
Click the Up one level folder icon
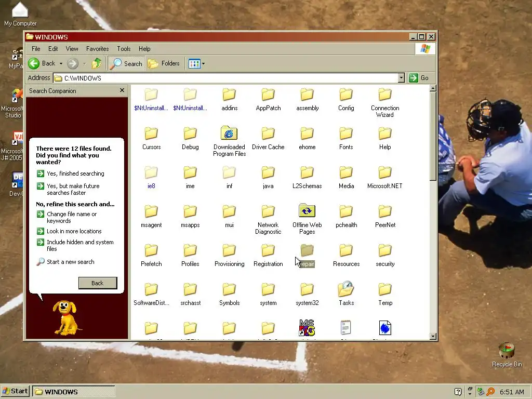pos(96,63)
